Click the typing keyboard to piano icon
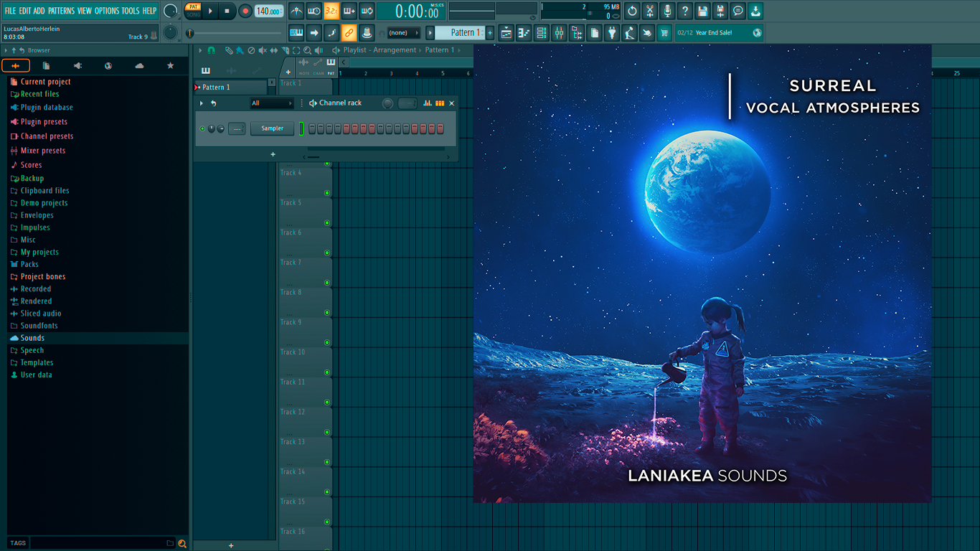The image size is (980, 551). click(x=296, y=32)
